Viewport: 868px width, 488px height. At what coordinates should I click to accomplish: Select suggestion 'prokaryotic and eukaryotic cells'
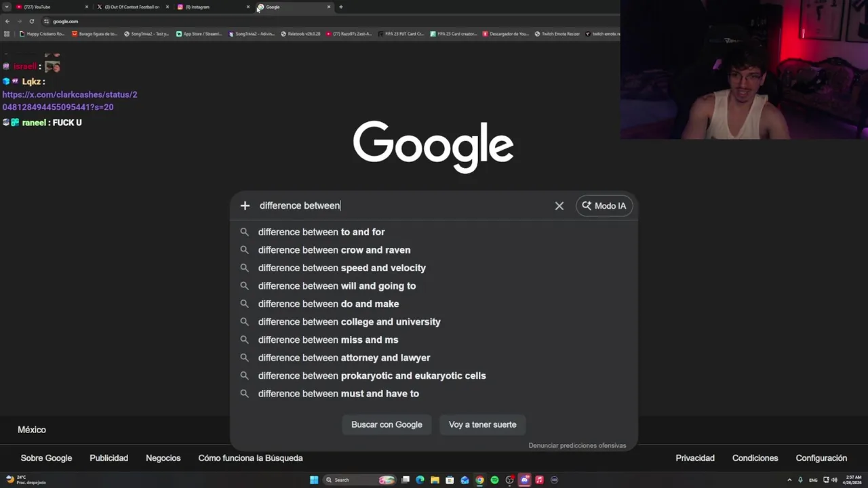click(434, 375)
